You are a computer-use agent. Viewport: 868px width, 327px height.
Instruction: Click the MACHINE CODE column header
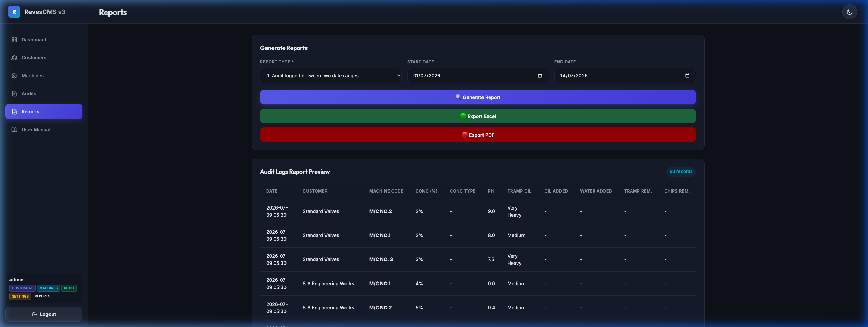[386, 191]
